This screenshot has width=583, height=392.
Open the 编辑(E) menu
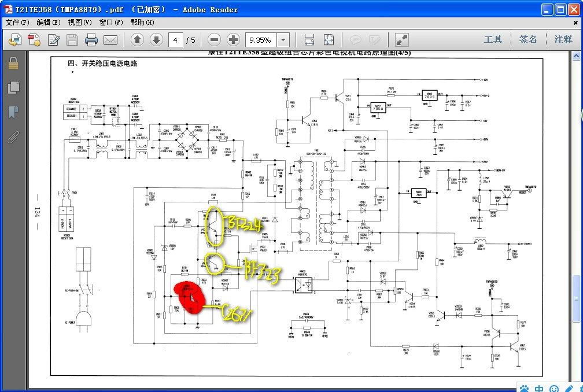pos(49,23)
